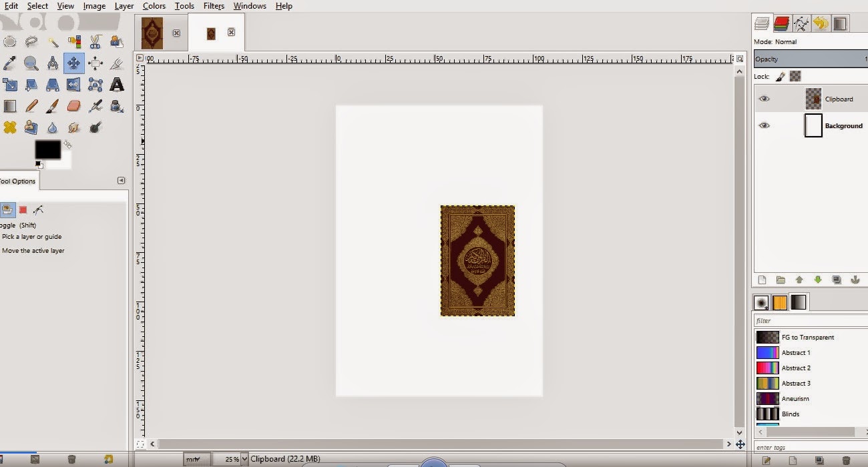This screenshot has height=467, width=868.
Task: Open the Select menu
Action: pos(37,6)
